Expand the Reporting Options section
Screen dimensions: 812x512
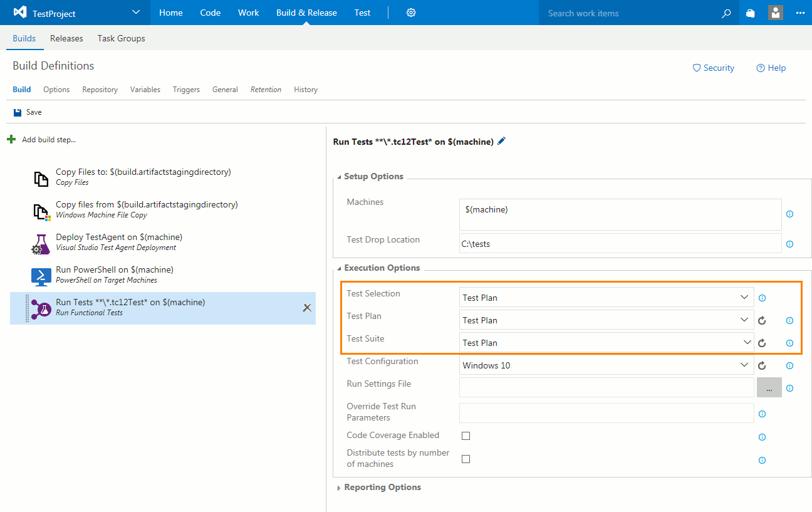(382, 488)
